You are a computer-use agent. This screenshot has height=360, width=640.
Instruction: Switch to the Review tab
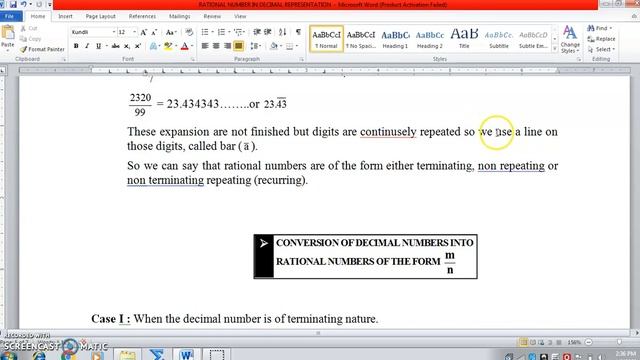pos(212,16)
